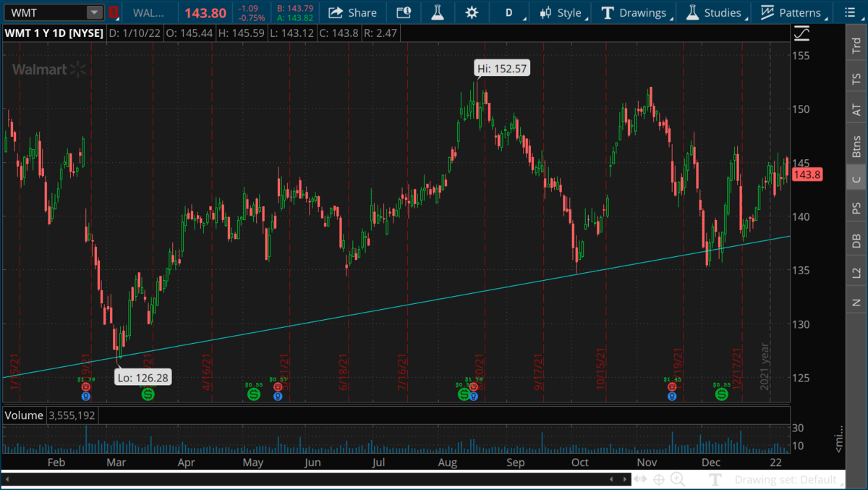
Task: Click the red alert icon next to WMT symbol
Action: point(113,12)
